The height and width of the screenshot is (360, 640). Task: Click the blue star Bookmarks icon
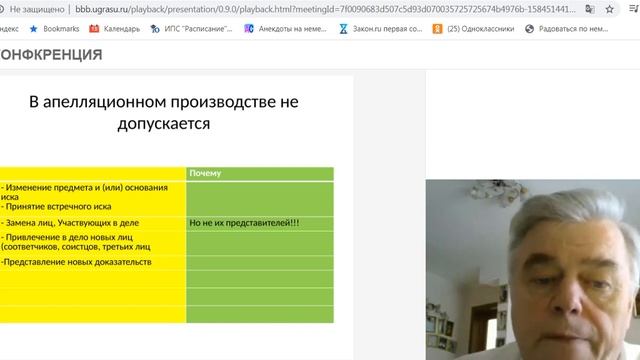click(x=34, y=29)
